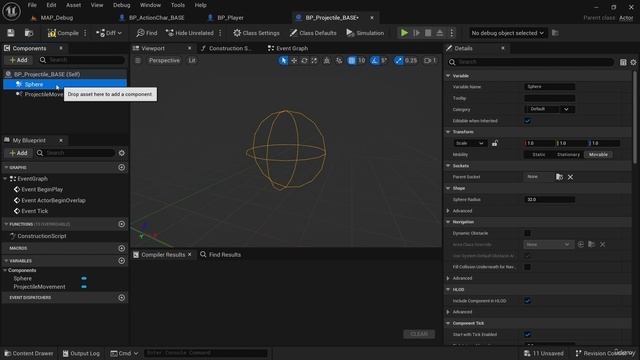This screenshot has width=640, height=360.
Task: Collapse the Navigation section
Action: (448, 222)
